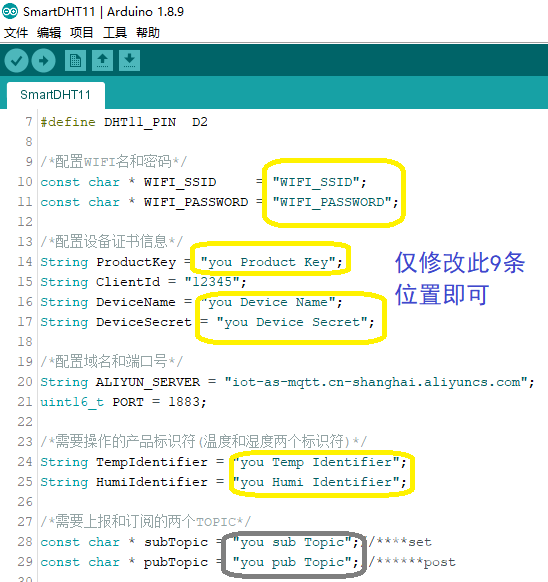548x582 pixels.
Task: Click the 需要上报和订阅的两个TOPIC comment
Action: click(146, 522)
